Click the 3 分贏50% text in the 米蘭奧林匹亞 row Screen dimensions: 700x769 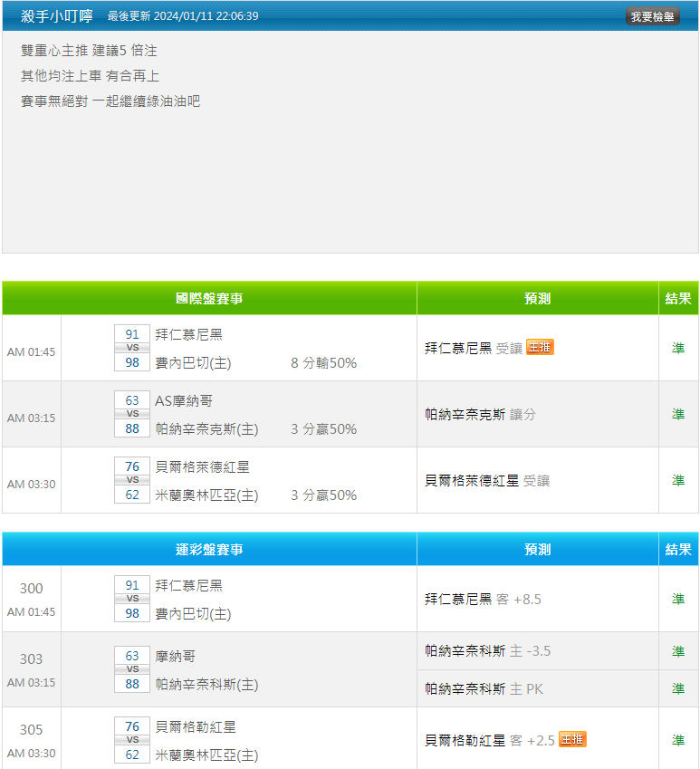[x=323, y=495]
